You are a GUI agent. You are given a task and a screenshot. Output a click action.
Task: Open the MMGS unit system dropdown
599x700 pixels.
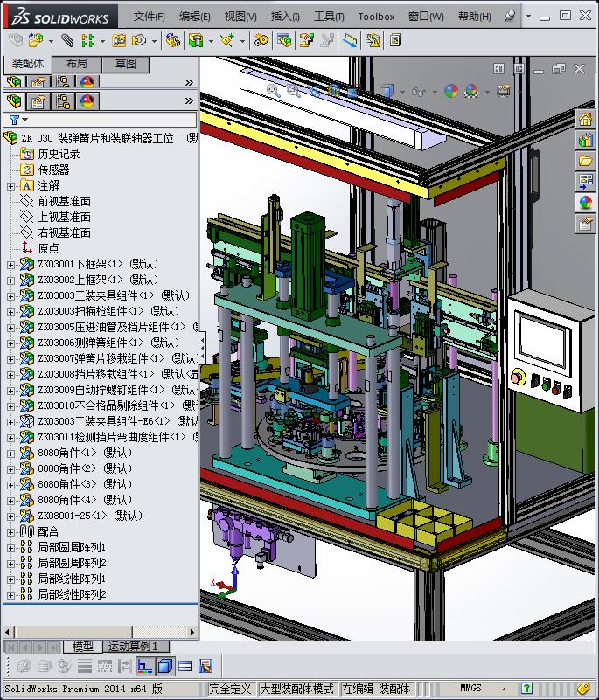[x=504, y=689]
